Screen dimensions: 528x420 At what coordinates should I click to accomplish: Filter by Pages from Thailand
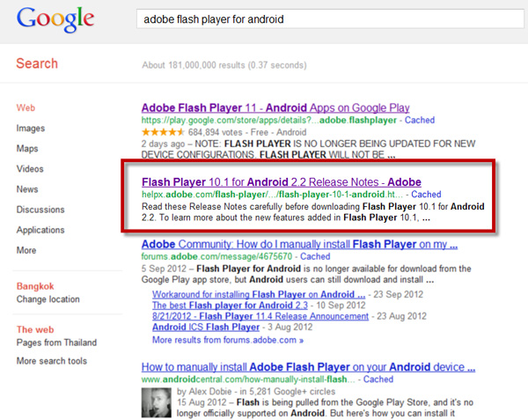point(56,343)
